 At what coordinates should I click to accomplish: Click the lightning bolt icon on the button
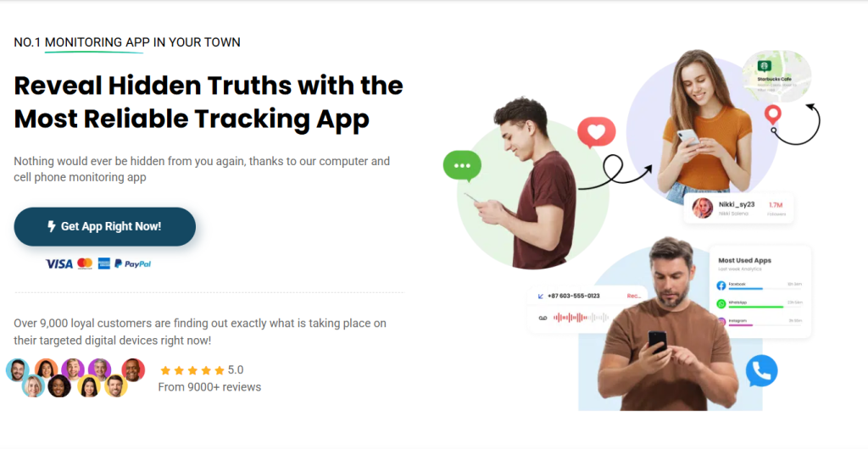point(52,226)
